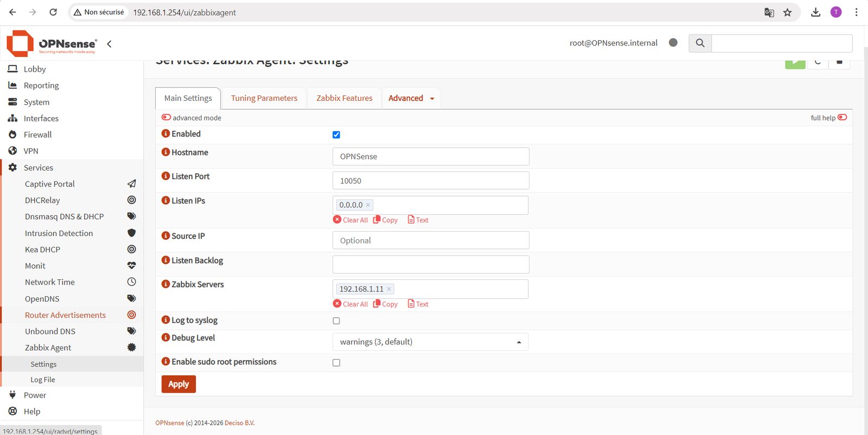This screenshot has height=435, width=868.
Task: Remove 0.0.0.0 tag from Listen IPs
Action: [368, 205]
